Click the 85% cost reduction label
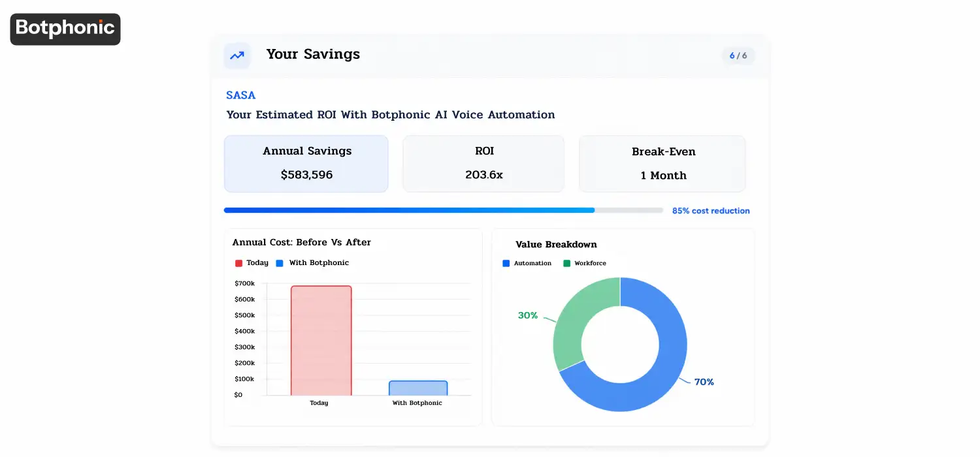This screenshot has height=457, width=980. 711,211
